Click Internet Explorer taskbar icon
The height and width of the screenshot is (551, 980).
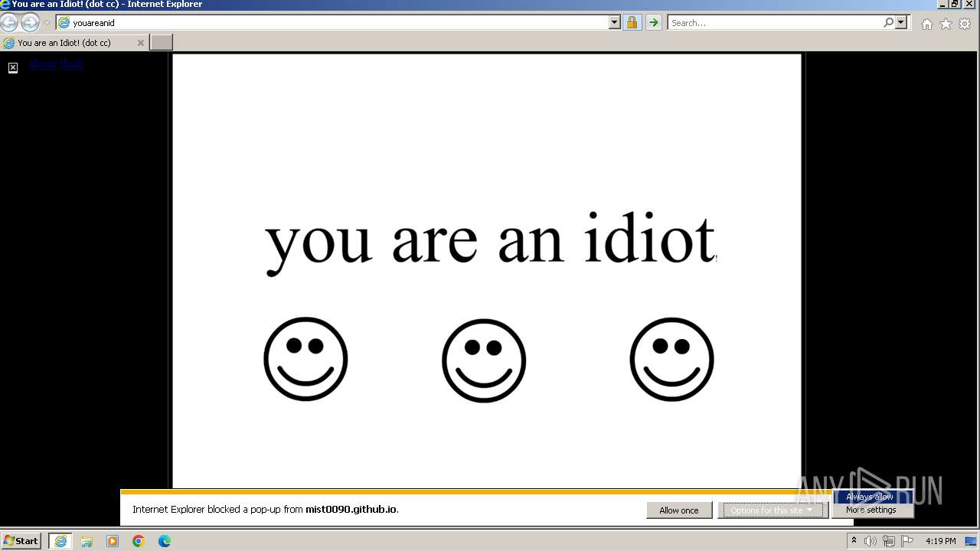(60, 541)
